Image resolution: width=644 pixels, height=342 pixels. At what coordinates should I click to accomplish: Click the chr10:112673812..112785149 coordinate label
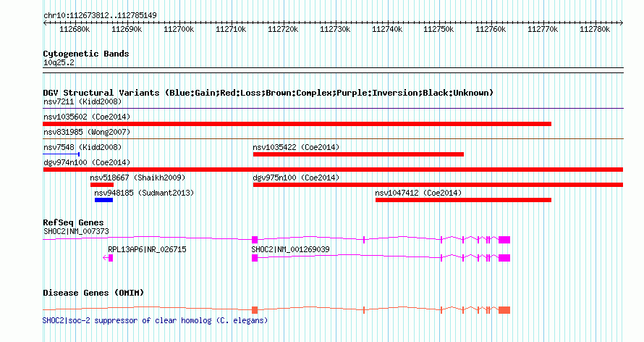tap(100, 15)
